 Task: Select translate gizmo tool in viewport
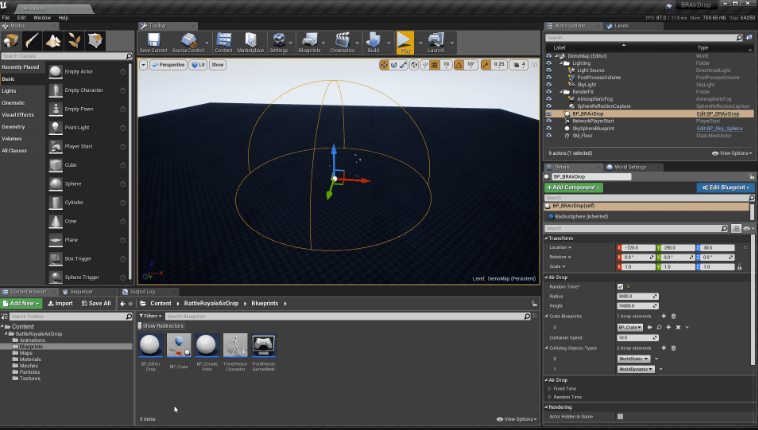click(384, 65)
